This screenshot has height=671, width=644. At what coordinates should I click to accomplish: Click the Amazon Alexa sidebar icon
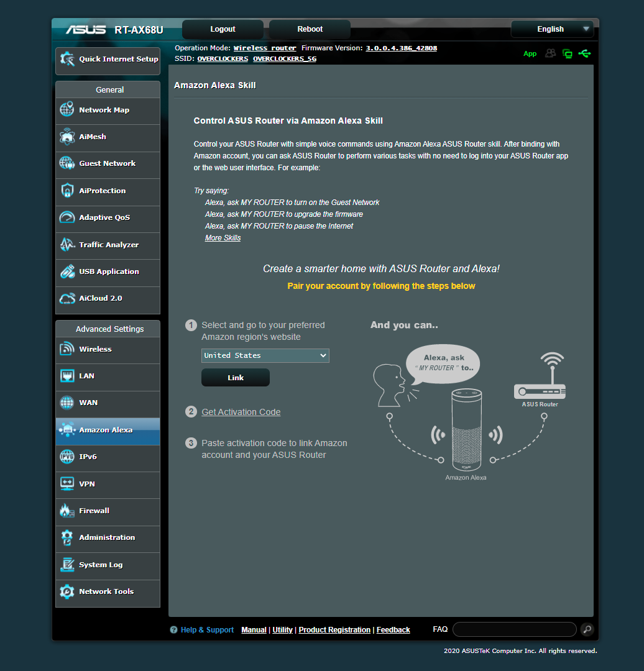click(x=67, y=430)
